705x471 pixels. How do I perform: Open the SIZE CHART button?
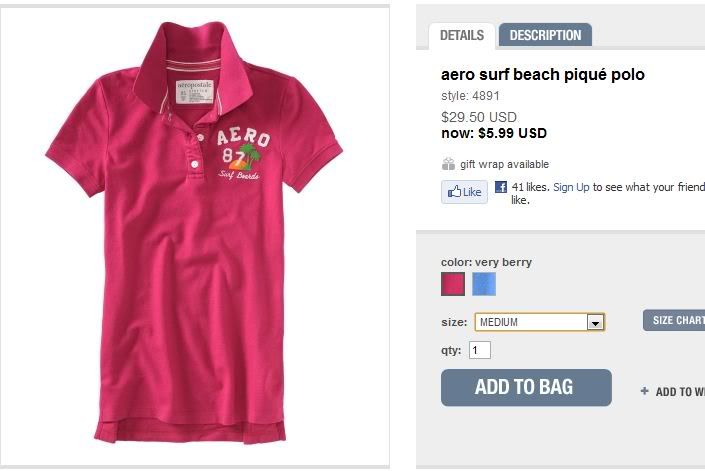(677, 320)
